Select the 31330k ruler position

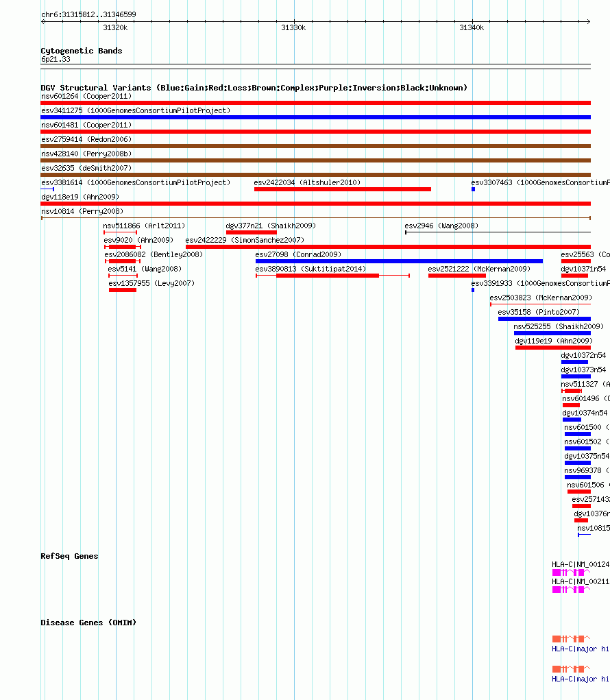[x=293, y=27]
